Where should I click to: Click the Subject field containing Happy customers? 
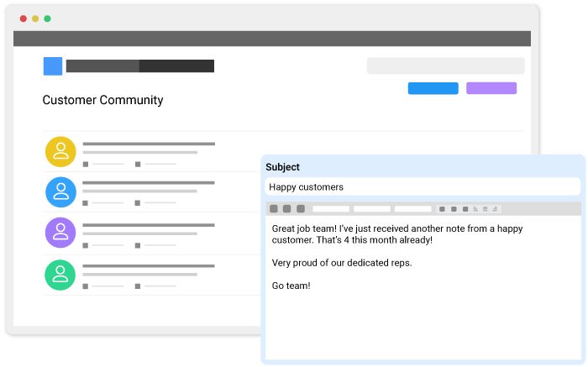point(423,186)
